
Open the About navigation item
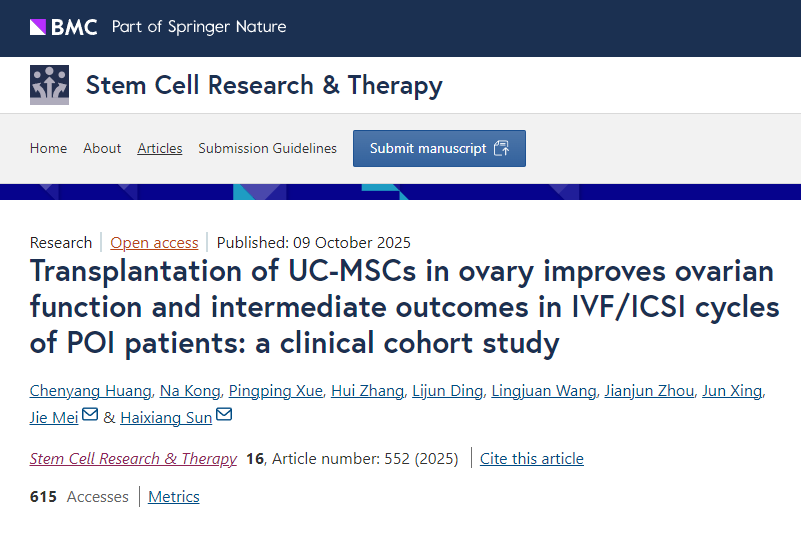(x=102, y=148)
